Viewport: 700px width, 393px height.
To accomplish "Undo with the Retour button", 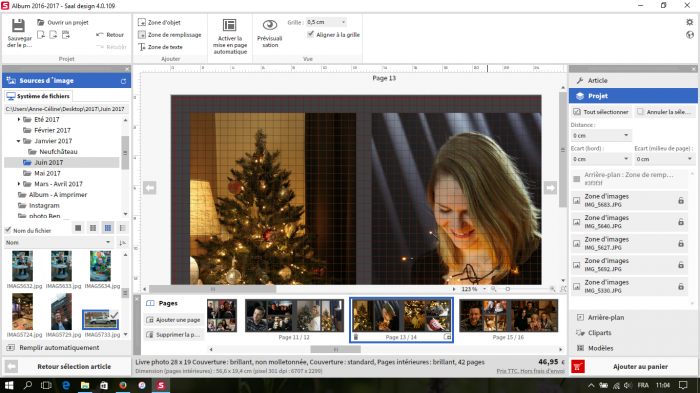I will tap(110, 34).
